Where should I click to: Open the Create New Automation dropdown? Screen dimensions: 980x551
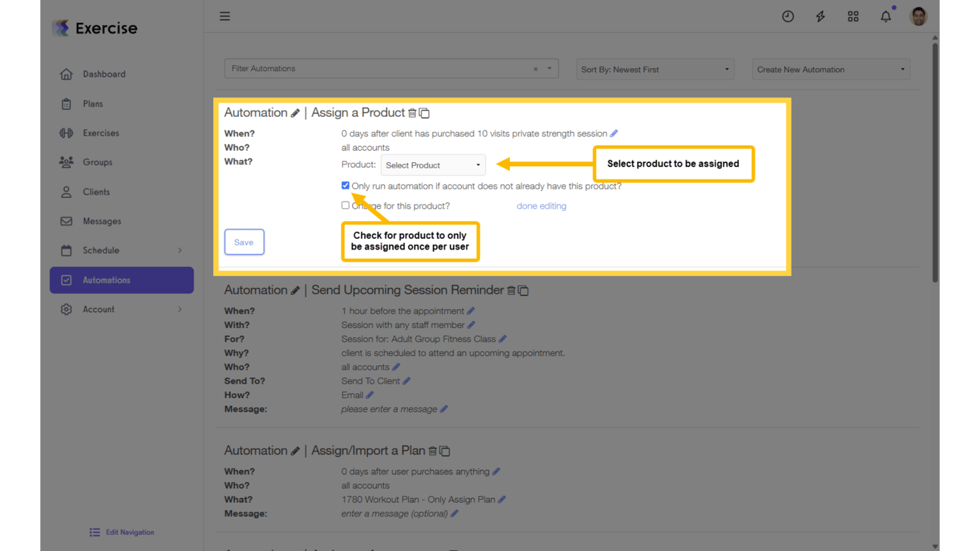click(x=830, y=69)
